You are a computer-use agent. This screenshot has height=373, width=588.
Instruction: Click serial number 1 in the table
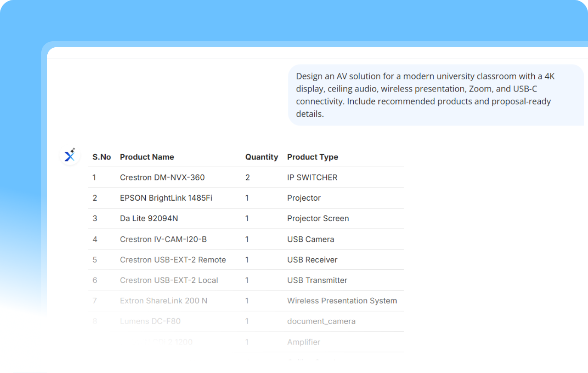coord(95,177)
